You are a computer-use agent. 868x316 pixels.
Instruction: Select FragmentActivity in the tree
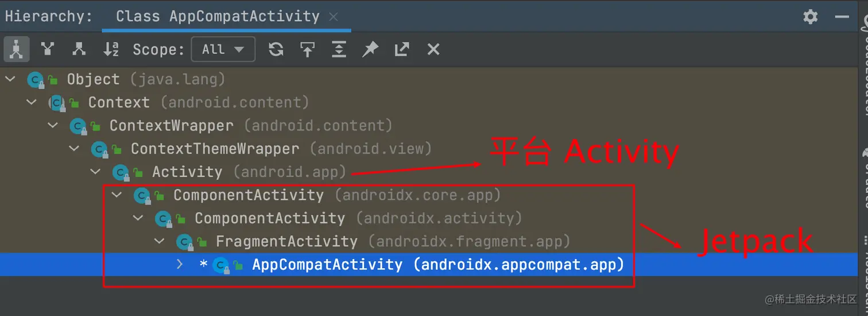286,241
